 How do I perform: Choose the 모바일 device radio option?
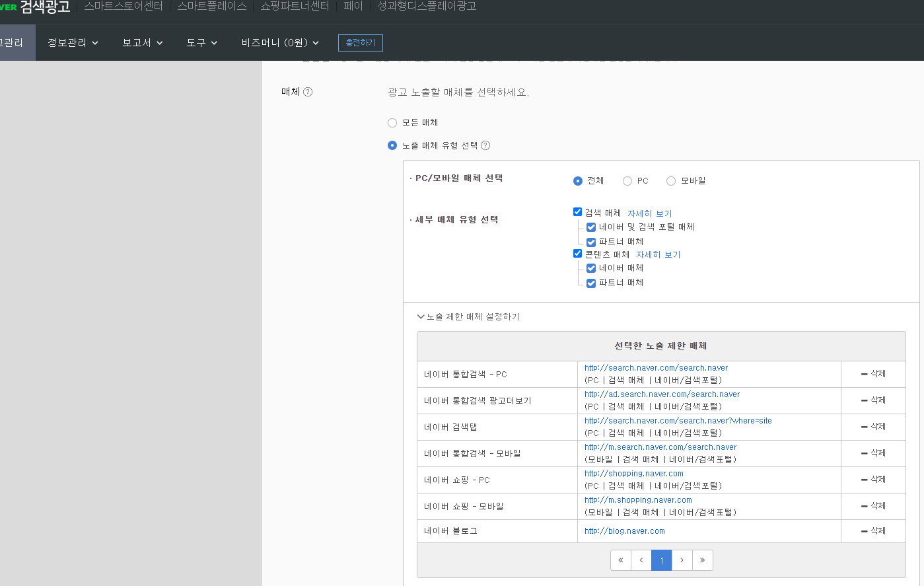(x=671, y=181)
